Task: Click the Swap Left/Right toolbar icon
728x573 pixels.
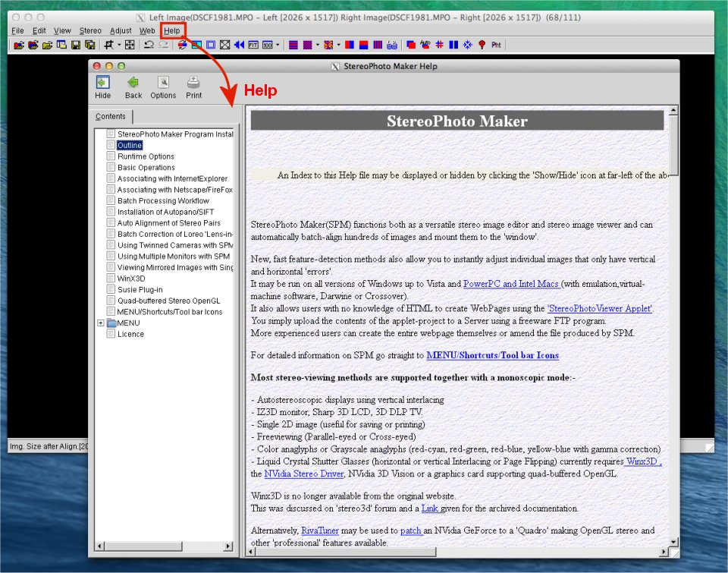Action: coord(183,45)
